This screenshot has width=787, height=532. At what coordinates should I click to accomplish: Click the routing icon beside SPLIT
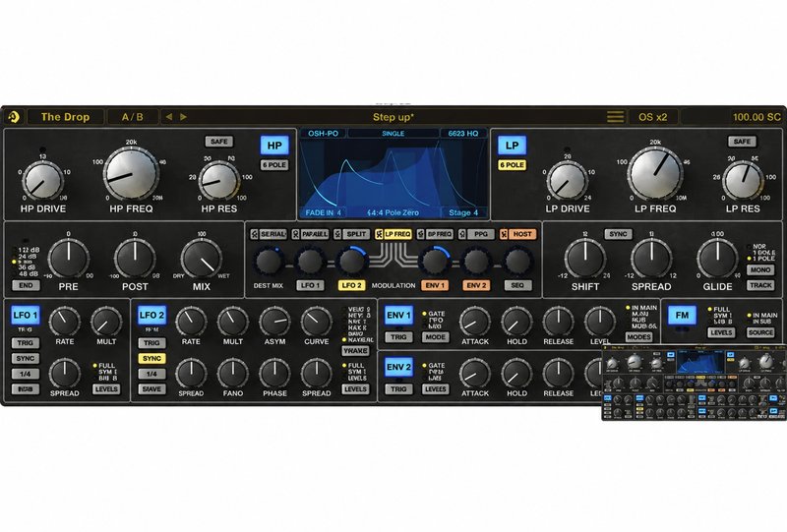pos(337,234)
